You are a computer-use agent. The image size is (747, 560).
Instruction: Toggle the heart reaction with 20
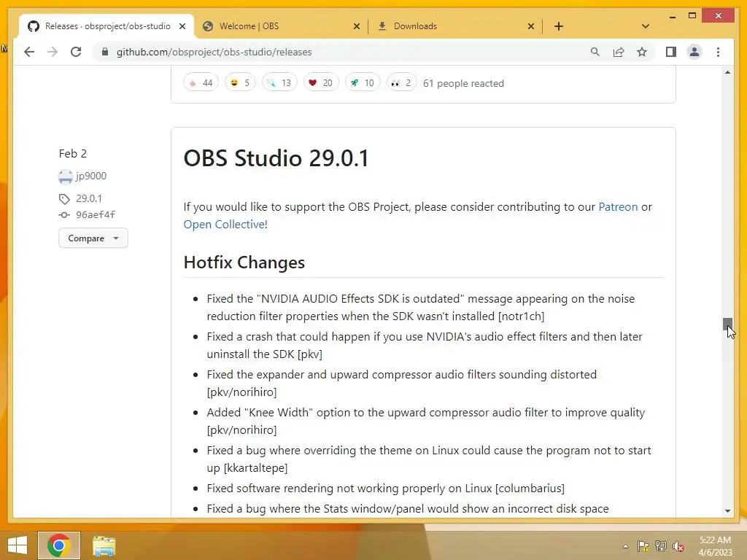tap(321, 83)
